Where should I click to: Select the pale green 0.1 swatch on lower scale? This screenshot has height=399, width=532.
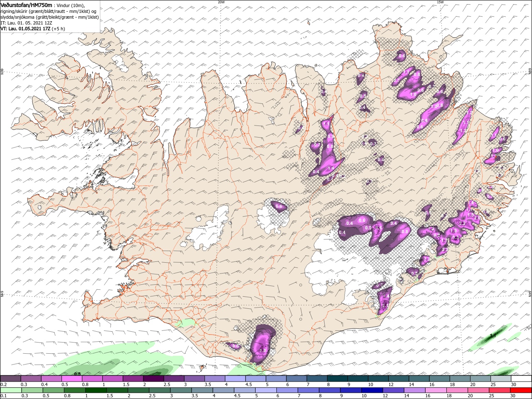tap(11, 390)
